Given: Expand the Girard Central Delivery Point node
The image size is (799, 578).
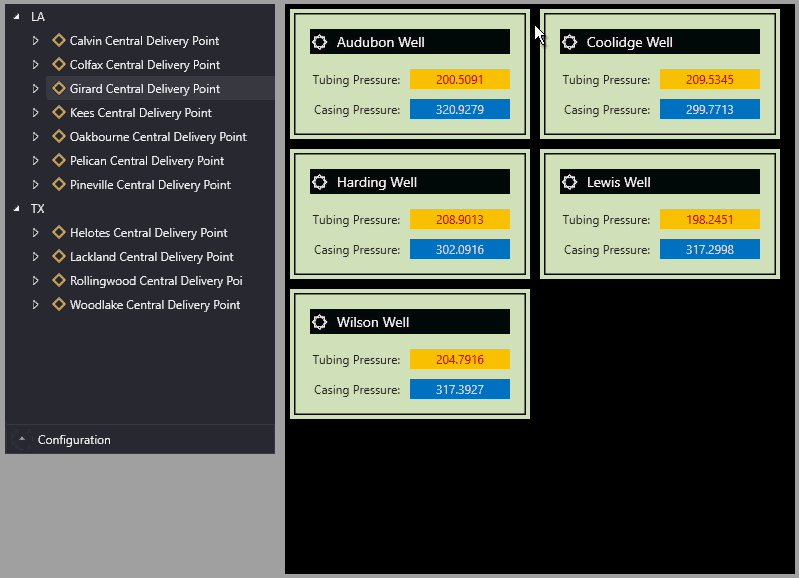Looking at the screenshot, I should pos(35,88).
